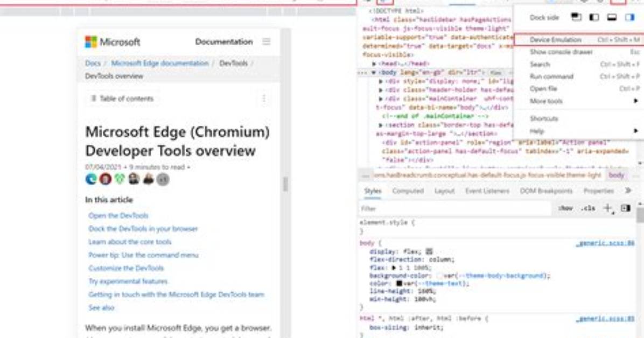Choose Open file from the menu
The image size is (644, 338).
[579, 89]
